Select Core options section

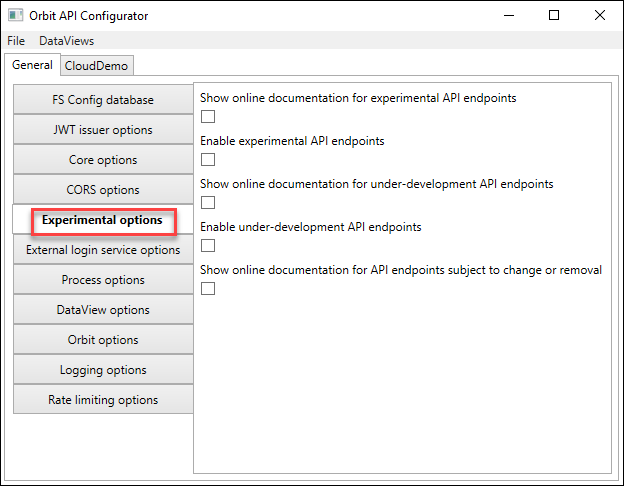click(103, 160)
